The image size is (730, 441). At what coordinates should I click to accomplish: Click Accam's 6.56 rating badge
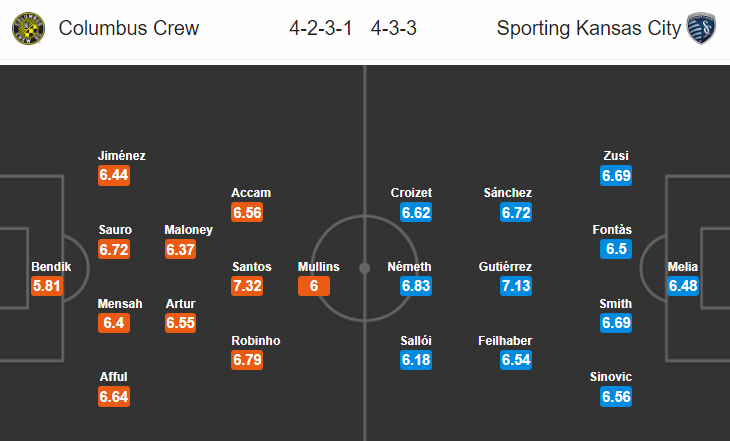[x=247, y=212]
